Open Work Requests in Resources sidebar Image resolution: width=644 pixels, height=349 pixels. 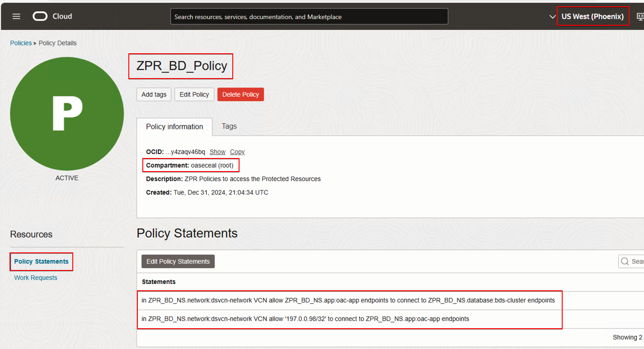pos(36,278)
